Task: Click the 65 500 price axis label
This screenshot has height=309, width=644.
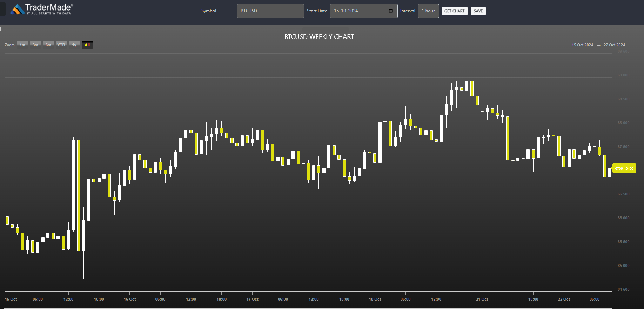Action: pyautogui.click(x=623, y=242)
